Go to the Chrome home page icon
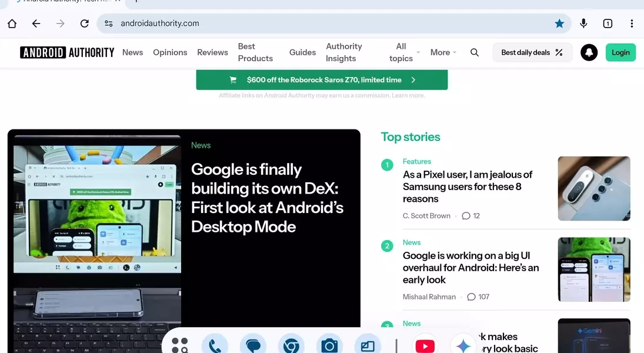 (12, 24)
